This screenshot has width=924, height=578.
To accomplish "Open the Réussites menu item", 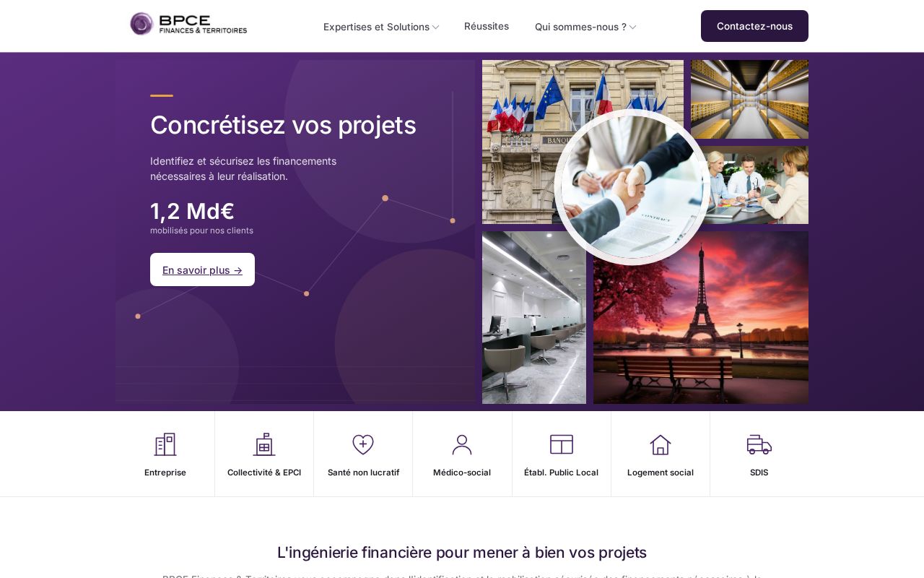I will coord(487,26).
